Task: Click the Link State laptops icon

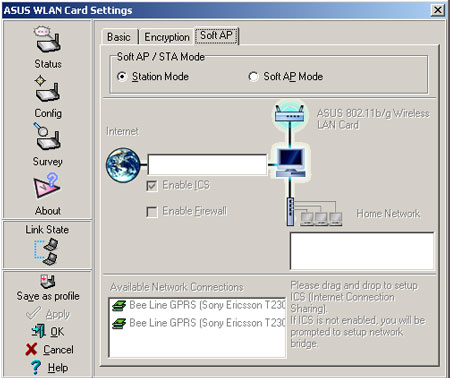Action: coord(46,252)
